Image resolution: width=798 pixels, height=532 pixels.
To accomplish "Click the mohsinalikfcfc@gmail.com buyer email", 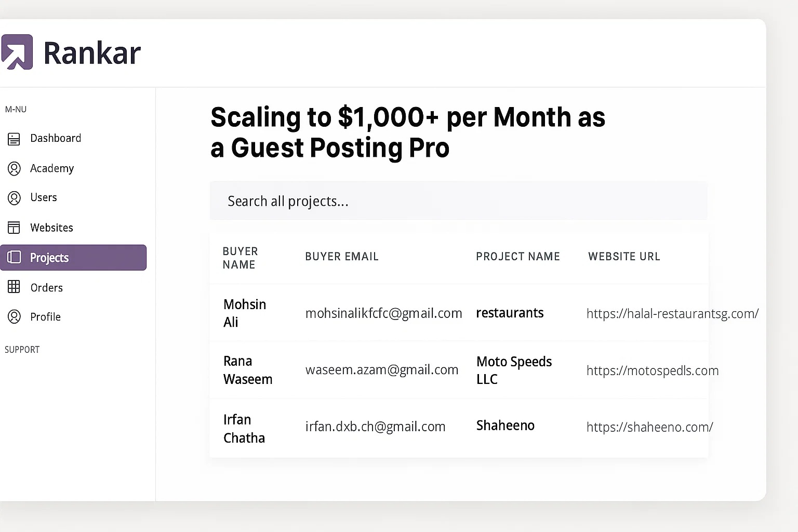I will click(x=383, y=313).
